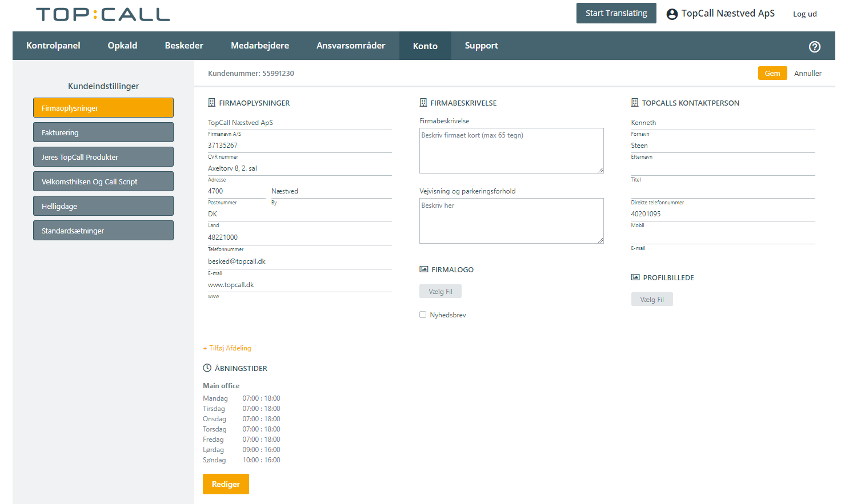Click the By field Næstved
This screenshot has width=849, height=504.
tap(331, 191)
